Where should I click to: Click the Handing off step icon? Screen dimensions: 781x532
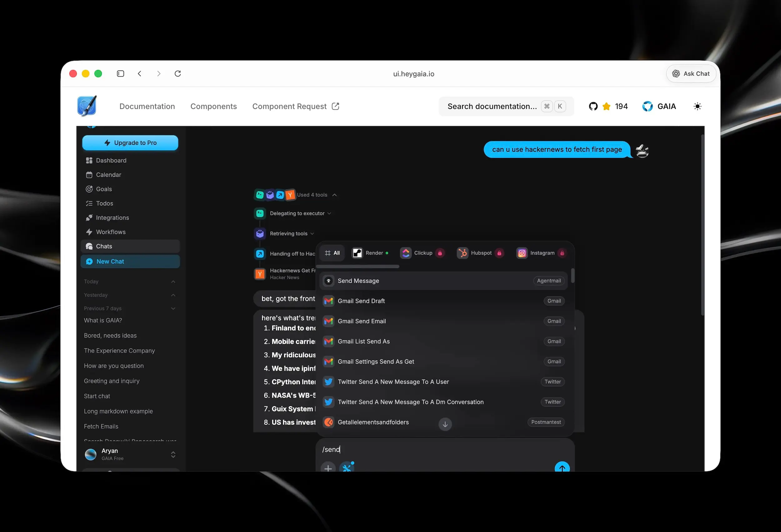tap(260, 254)
